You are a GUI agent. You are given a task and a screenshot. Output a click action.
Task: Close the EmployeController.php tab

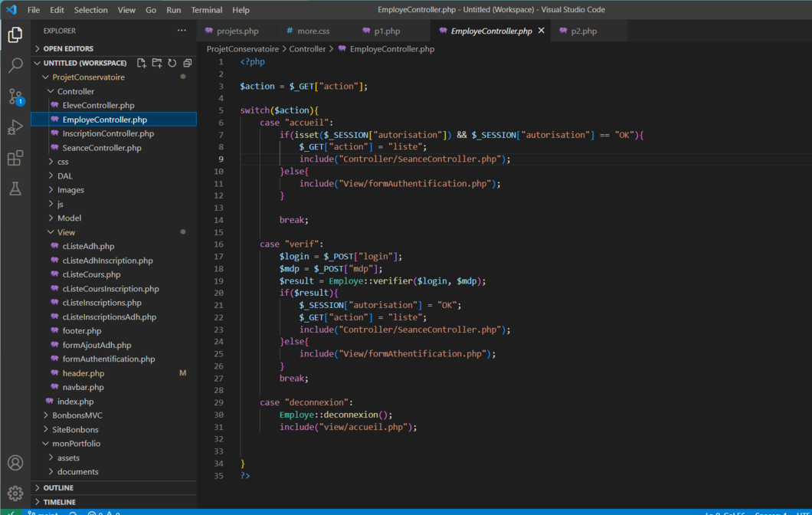click(x=541, y=31)
